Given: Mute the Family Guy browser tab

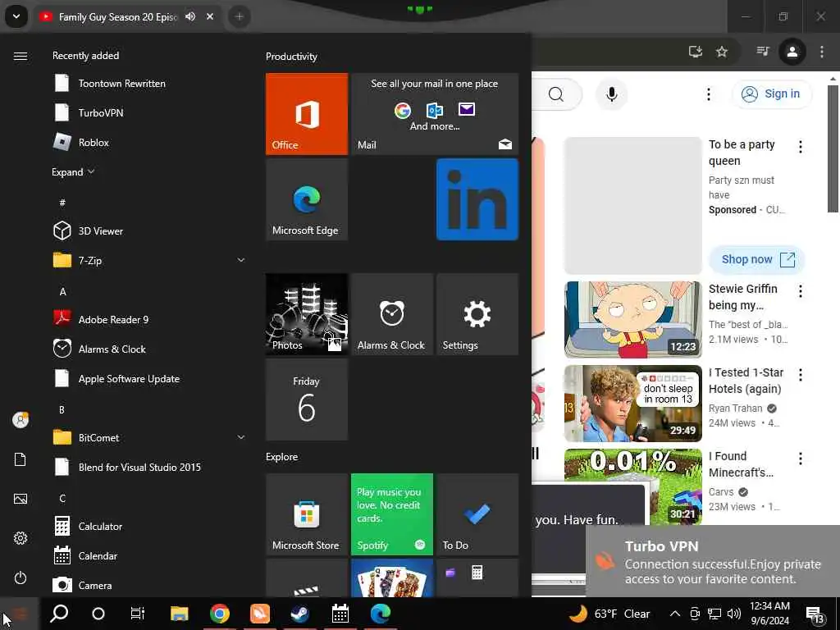Looking at the screenshot, I should click(x=190, y=16).
